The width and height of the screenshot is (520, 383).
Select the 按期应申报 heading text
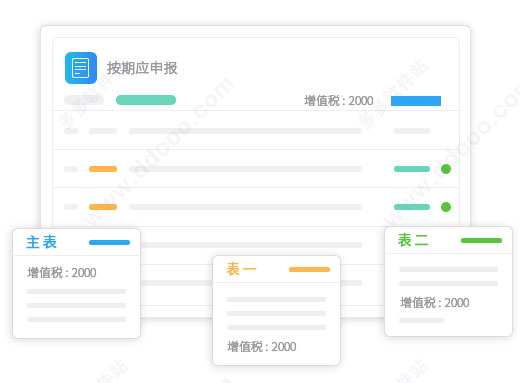click(142, 68)
